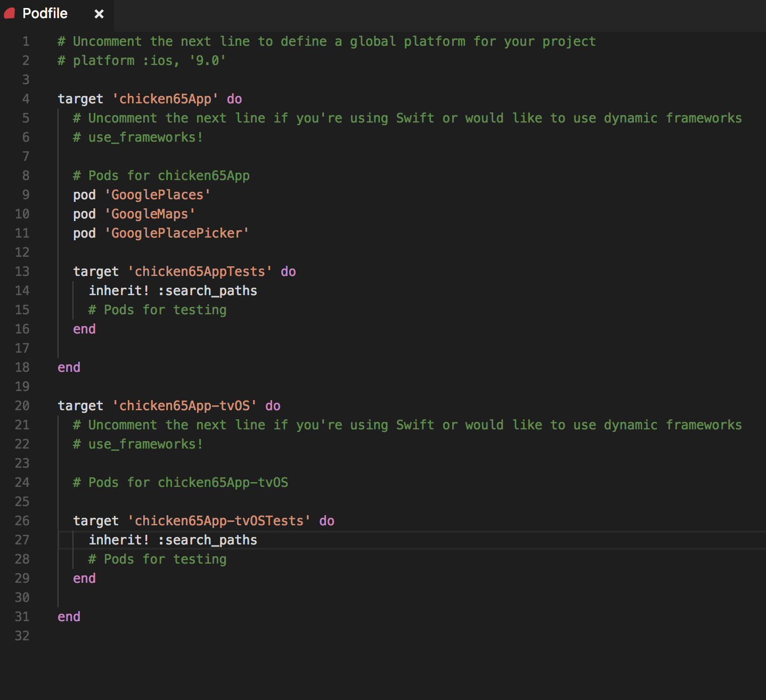
Task: Click the commented platform :ios, '9.0' line
Action: point(141,60)
